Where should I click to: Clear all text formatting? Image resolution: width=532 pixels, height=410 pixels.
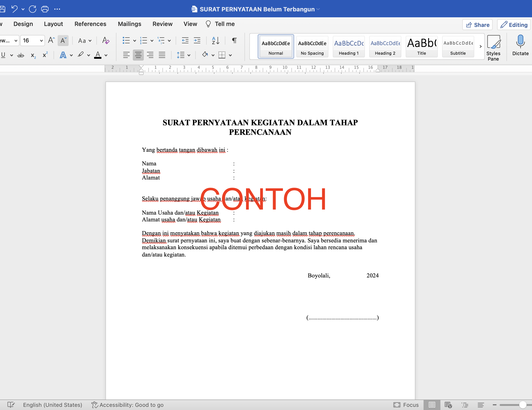click(105, 40)
